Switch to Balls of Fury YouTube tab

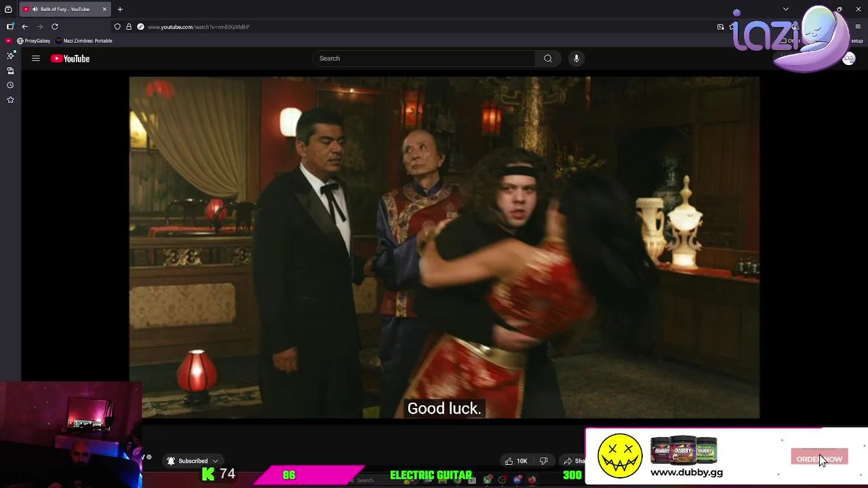[x=64, y=9]
